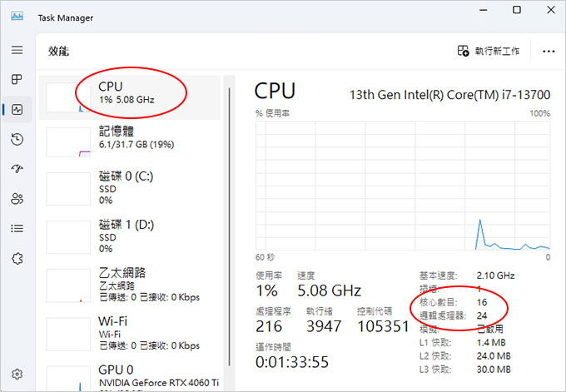Select the CPU item in resource list
This screenshot has height=392, width=566.
130,97
